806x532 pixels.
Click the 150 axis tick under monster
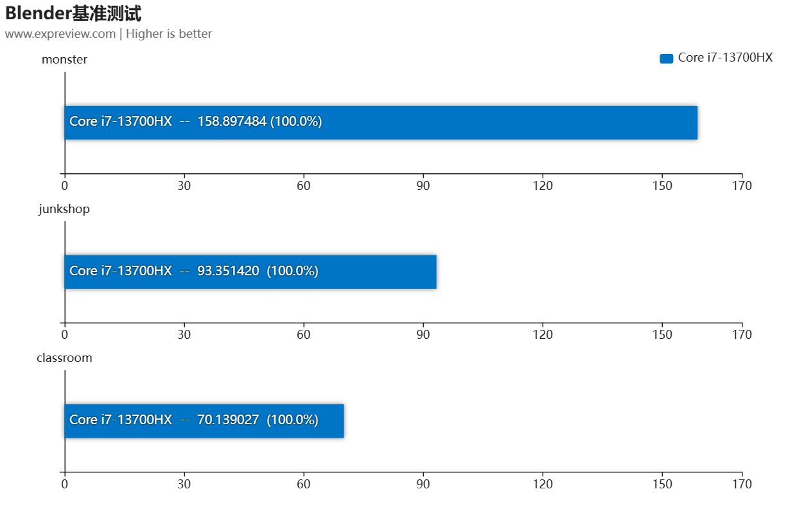tap(662, 186)
